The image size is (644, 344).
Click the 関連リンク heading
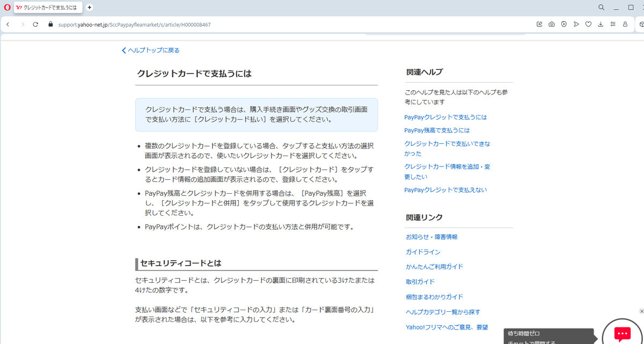(x=425, y=217)
